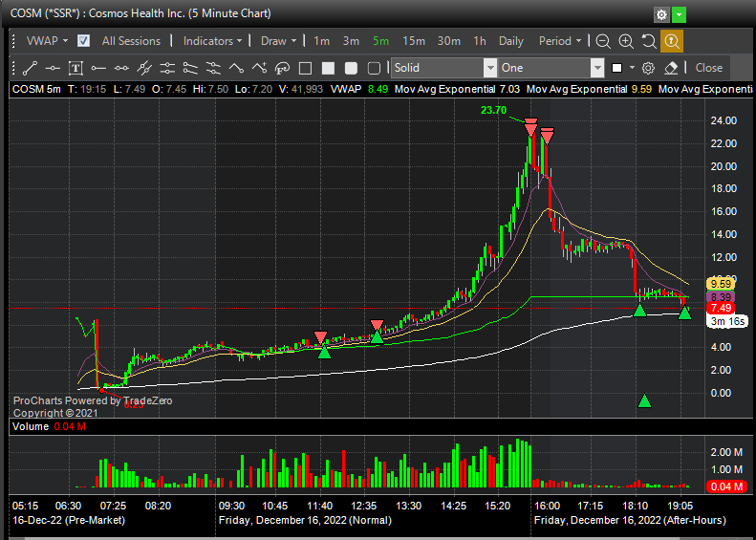Switch to the 1m timeframe
The width and height of the screenshot is (756, 540).
pyautogui.click(x=321, y=41)
